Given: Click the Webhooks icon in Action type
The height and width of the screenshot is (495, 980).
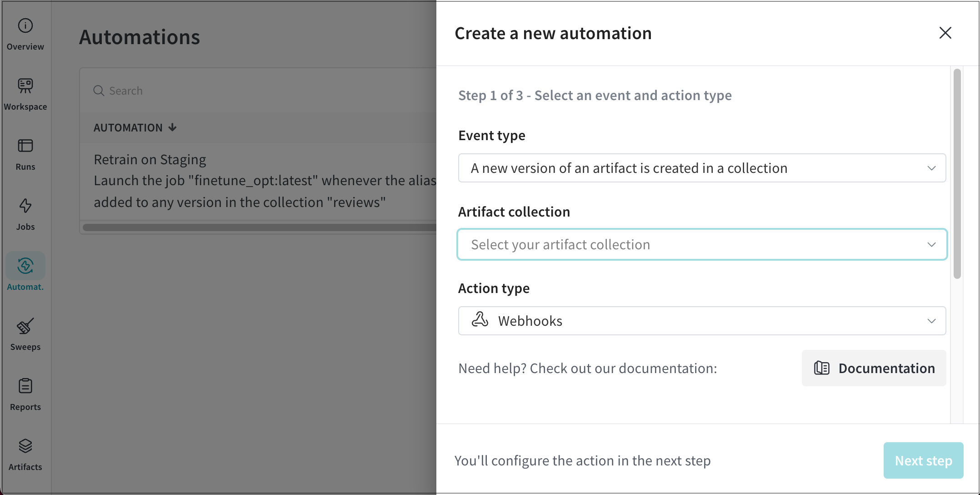Looking at the screenshot, I should [480, 320].
